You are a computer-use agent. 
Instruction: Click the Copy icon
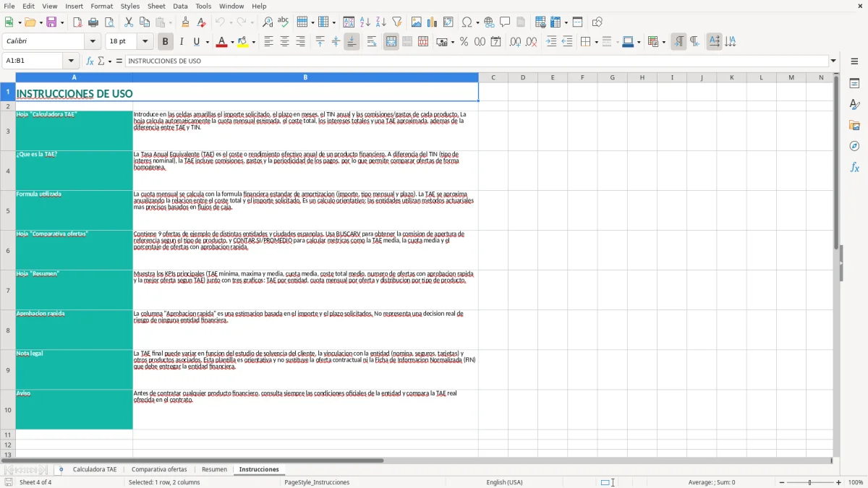tap(145, 22)
